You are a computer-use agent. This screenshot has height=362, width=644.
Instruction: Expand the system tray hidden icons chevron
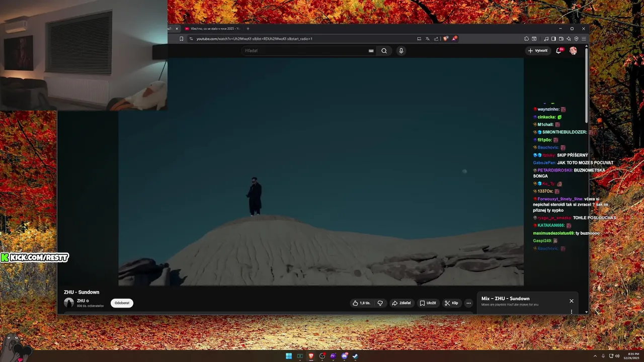tap(595, 356)
